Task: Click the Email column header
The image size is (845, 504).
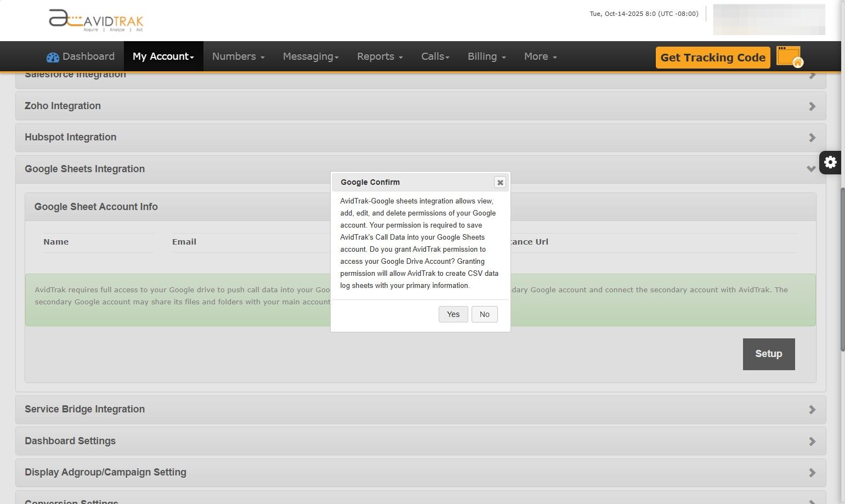Action: (x=184, y=242)
